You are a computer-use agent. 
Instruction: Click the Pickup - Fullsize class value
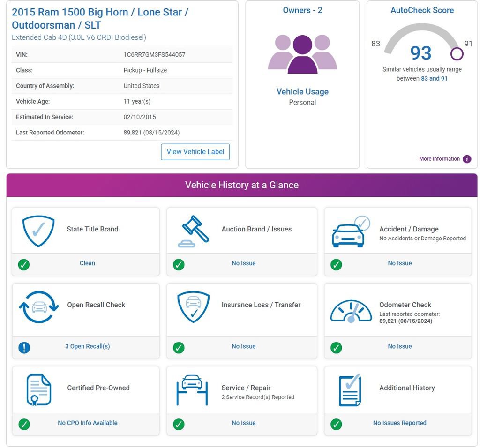145,70
